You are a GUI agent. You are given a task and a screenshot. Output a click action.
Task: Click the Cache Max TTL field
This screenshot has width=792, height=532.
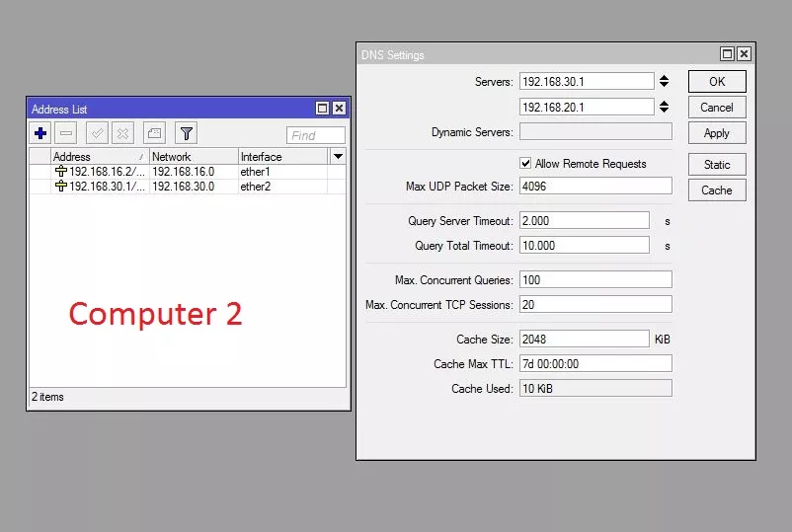click(596, 363)
